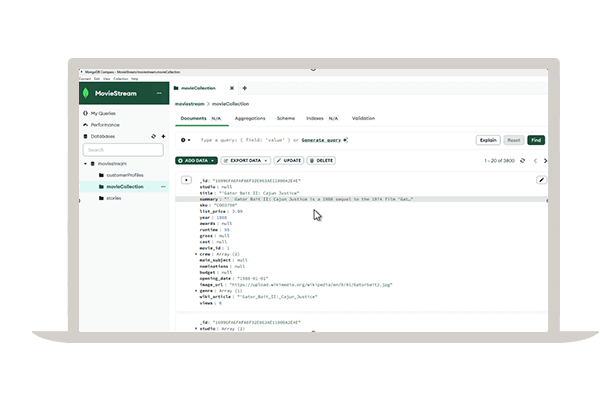Expand first document fields toggle
600x400 pixels.
(x=186, y=180)
